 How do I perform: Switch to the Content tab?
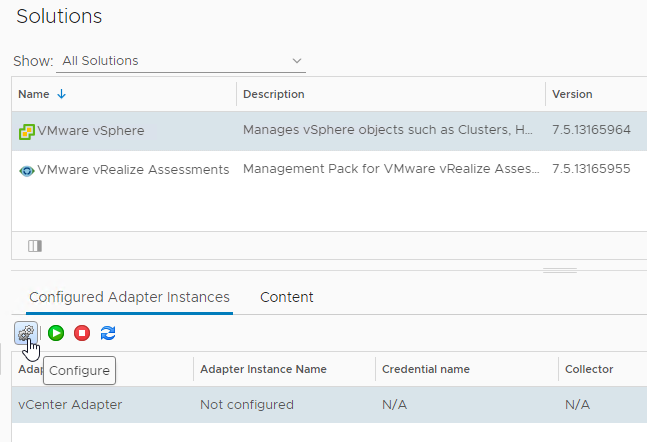(286, 297)
